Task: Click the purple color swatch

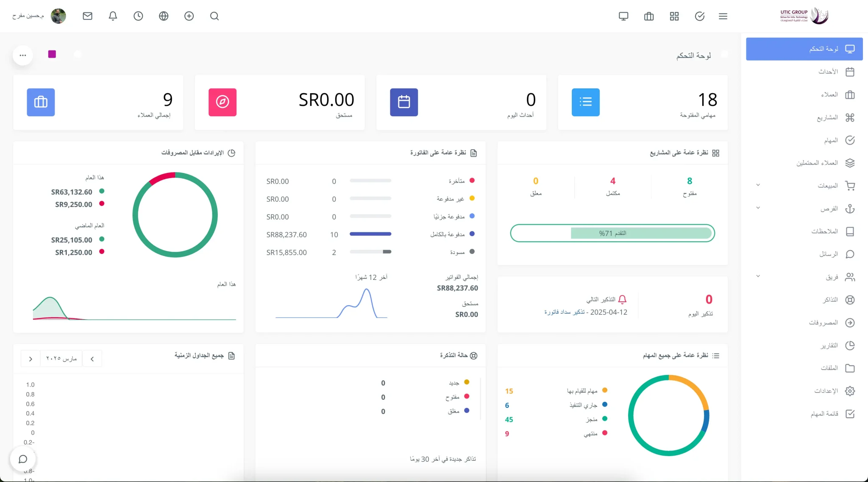Action: (52, 54)
